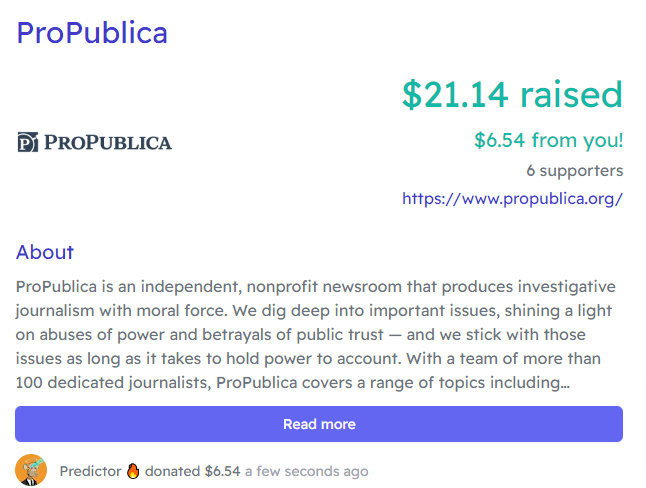646x488 pixels.
Task: Click the "6 supporters" count
Action: (x=574, y=171)
